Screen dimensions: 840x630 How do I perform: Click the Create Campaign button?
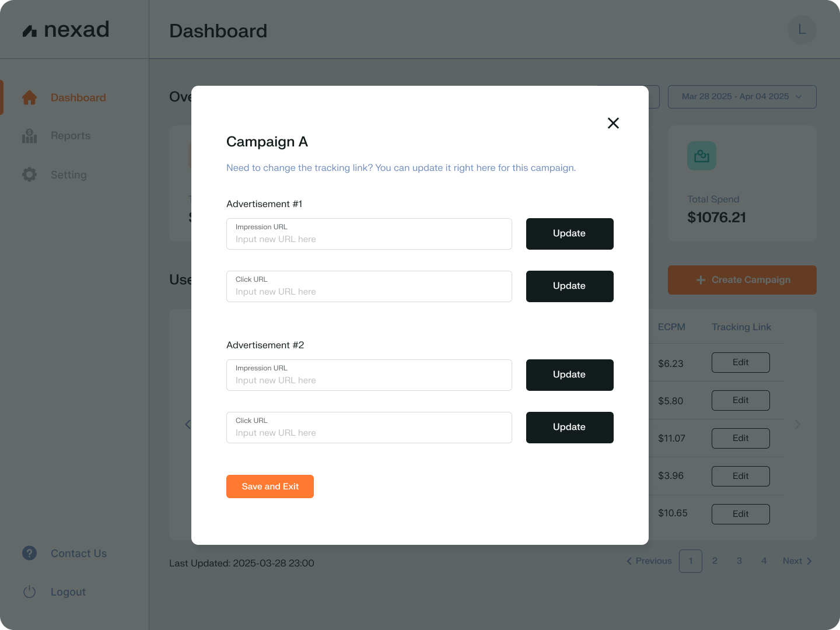(742, 280)
